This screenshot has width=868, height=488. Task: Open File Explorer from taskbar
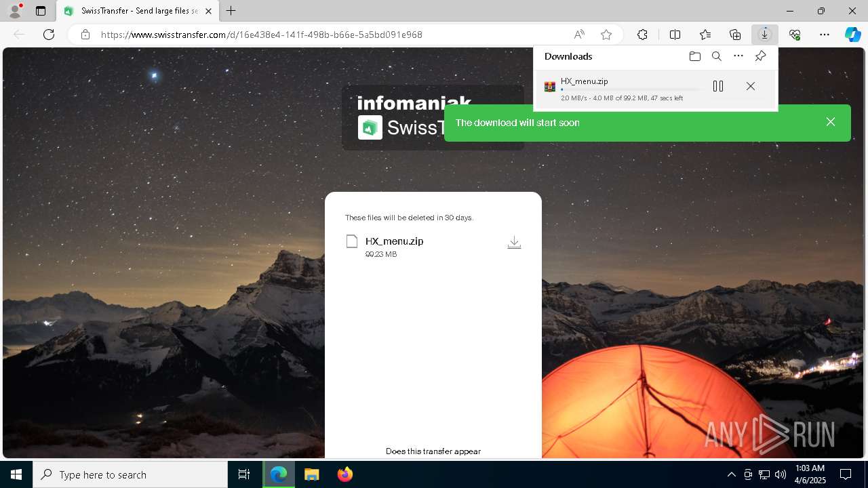[311, 474]
